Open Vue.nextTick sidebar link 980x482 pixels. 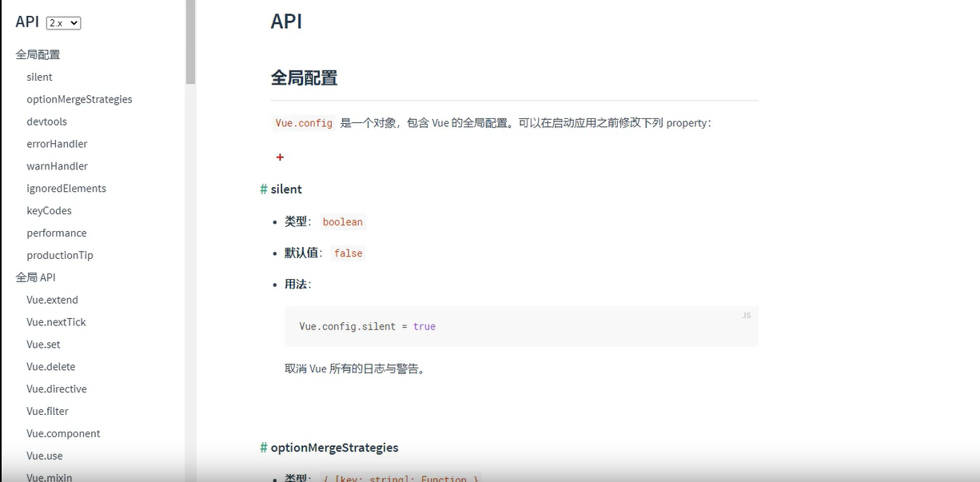(x=56, y=322)
